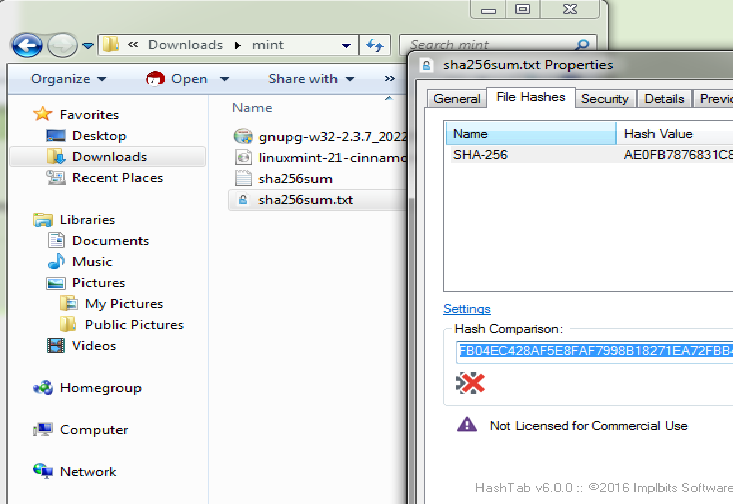The height and width of the screenshot is (504, 733).
Task: Open the My Pictures folder
Action: point(124,304)
